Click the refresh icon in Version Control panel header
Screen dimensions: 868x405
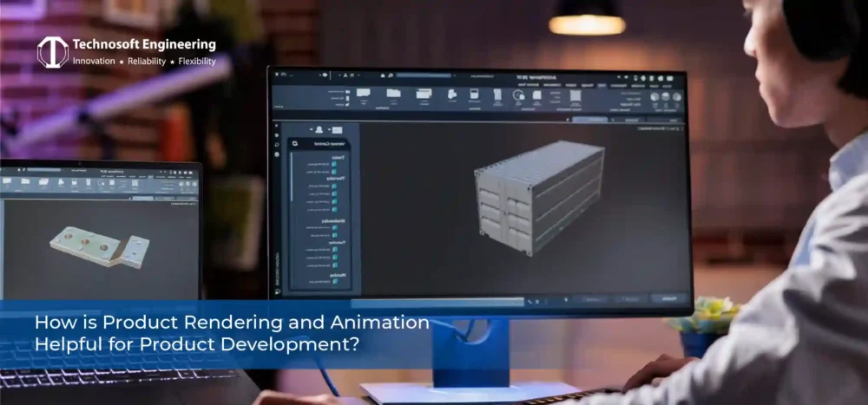tap(295, 143)
